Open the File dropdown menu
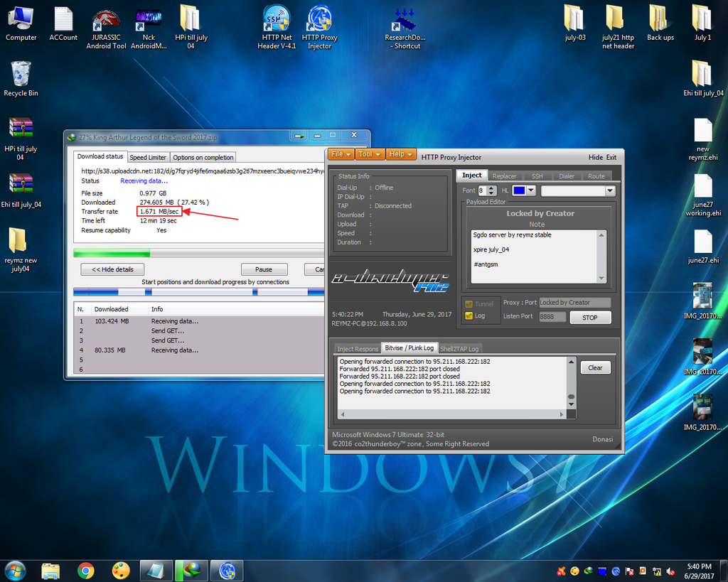Viewport: 728px width, 582px height. [x=341, y=154]
